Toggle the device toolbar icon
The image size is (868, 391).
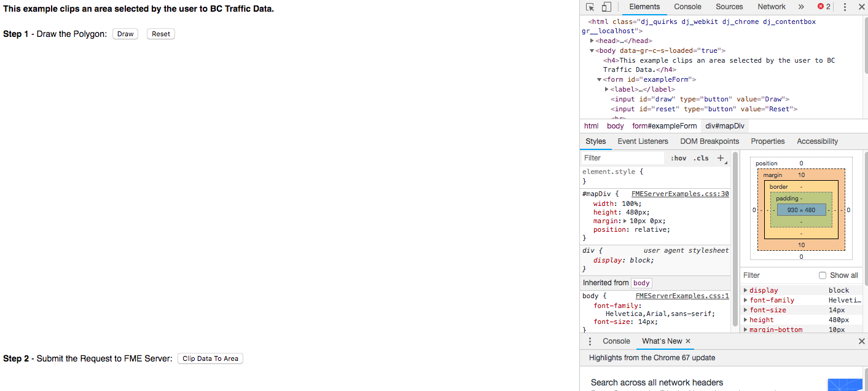click(x=606, y=7)
